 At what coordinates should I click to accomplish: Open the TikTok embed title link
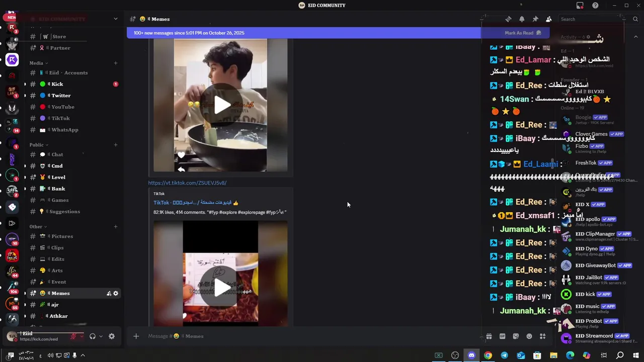(196, 203)
